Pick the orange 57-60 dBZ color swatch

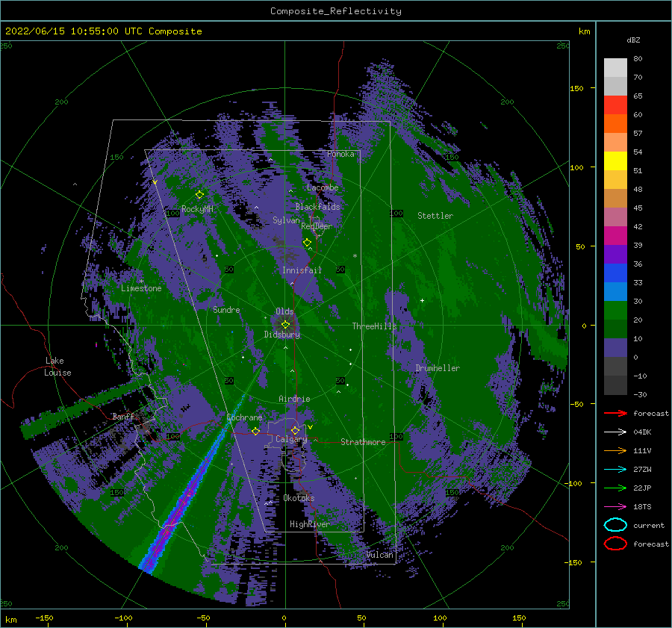tap(615, 124)
